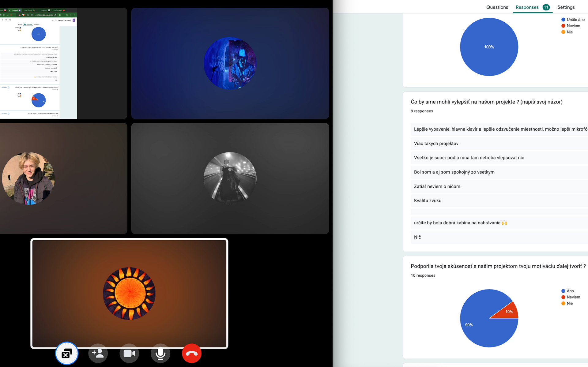Select the grayscale tunnel avatar tile
The image size is (588, 367).
coord(230,178)
